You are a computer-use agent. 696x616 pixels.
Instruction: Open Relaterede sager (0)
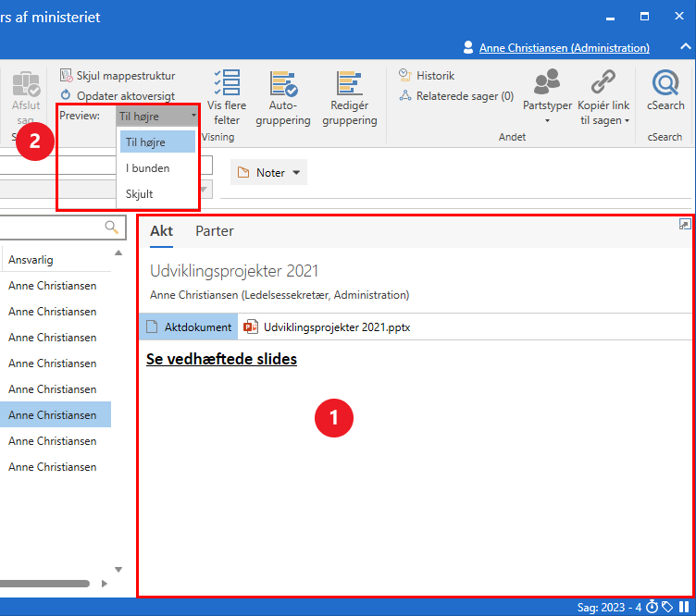pos(464,96)
